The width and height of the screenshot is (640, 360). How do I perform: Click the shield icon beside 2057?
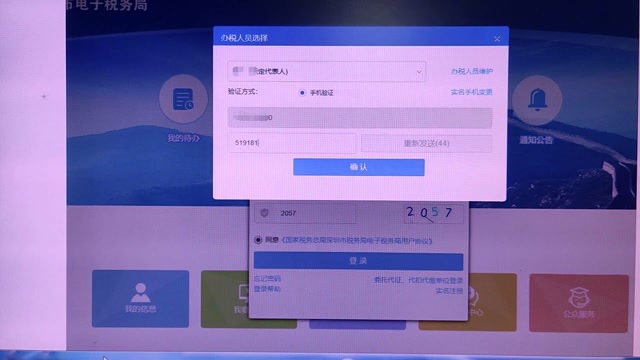coord(264,213)
